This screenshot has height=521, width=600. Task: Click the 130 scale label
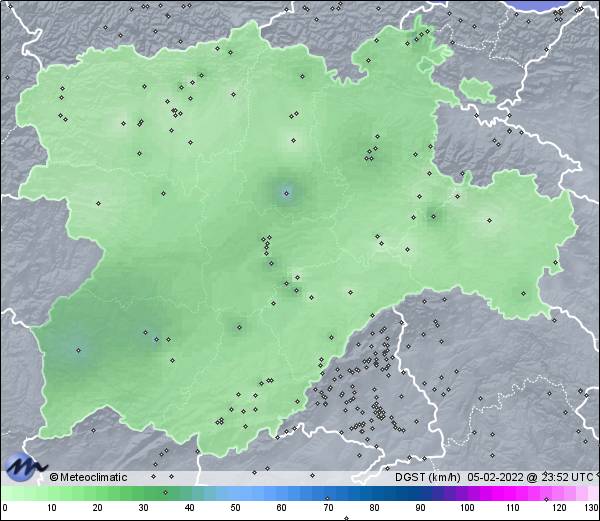592,508
